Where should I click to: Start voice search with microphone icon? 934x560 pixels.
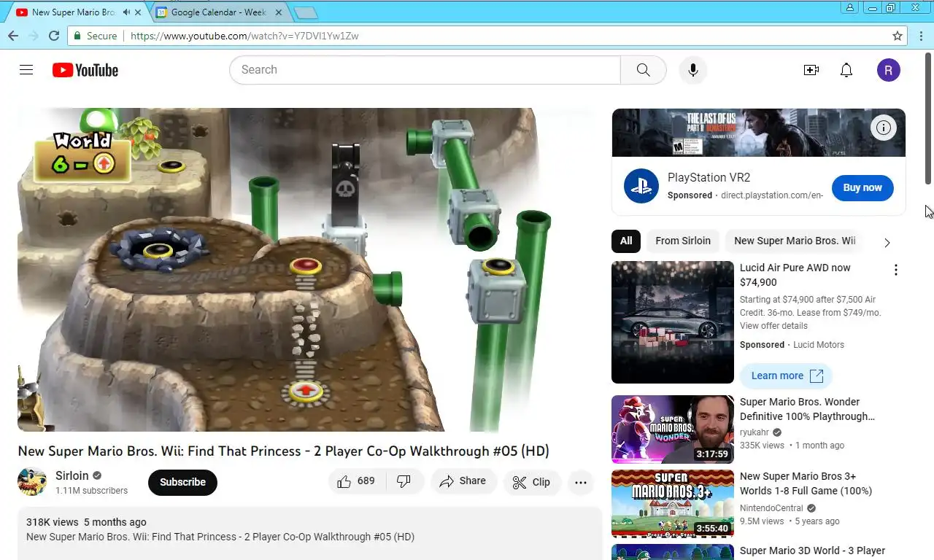[693, 70]
